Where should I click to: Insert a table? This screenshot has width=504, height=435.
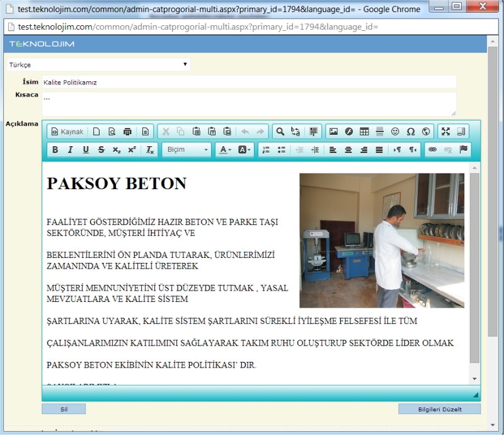364,132
